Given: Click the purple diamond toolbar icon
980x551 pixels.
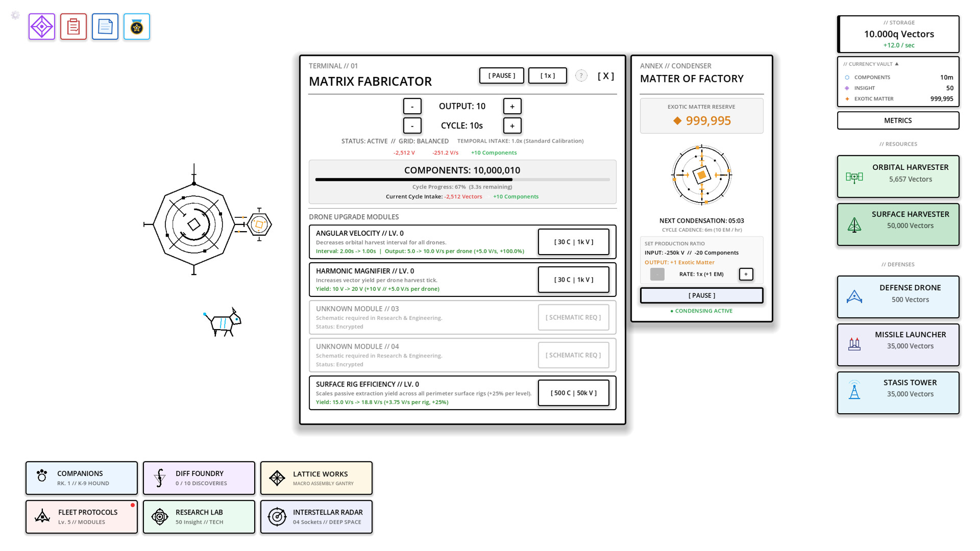Looking at the screenshot, I should (x=42, y=27).
